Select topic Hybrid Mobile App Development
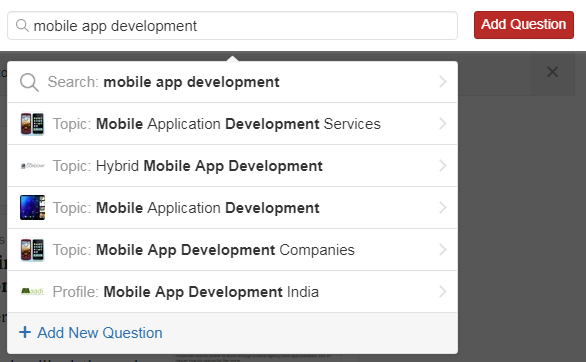This screenshot has width=586, height=362. [x=232, y=165]
